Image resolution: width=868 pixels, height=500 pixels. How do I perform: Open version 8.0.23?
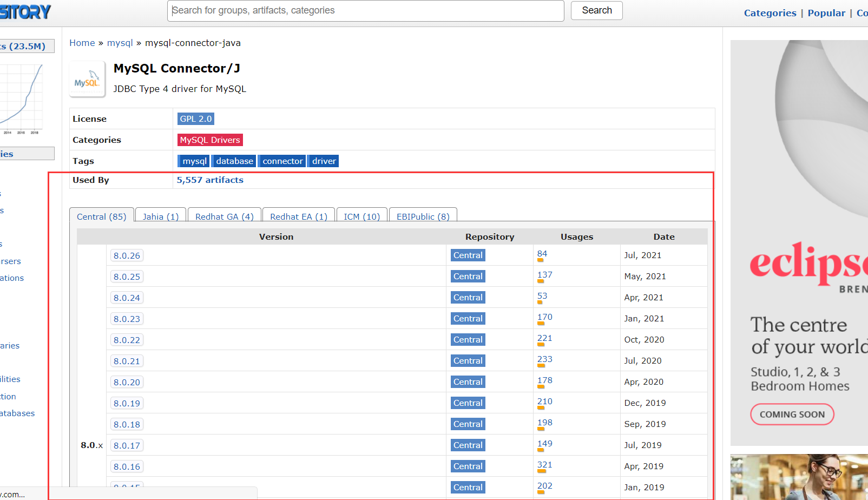point(127,319)
